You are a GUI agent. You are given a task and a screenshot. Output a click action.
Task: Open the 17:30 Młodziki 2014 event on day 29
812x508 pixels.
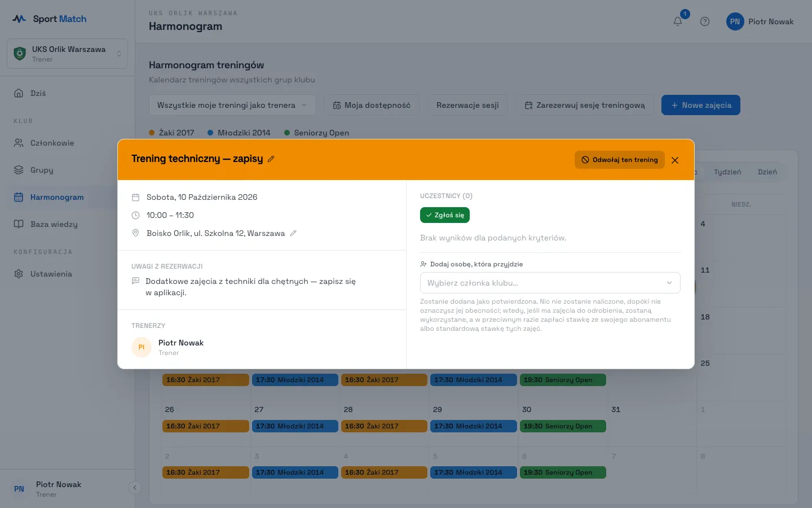(474, 426)
